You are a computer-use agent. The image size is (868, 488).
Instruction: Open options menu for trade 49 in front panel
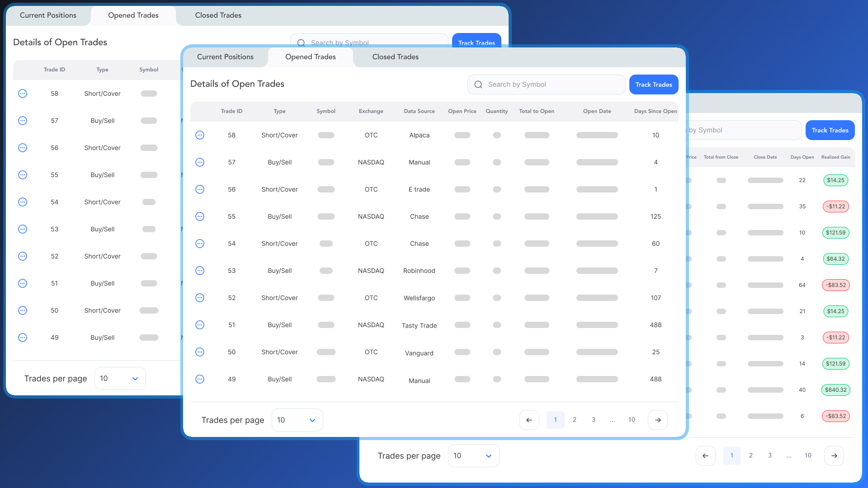click(200, 379)
